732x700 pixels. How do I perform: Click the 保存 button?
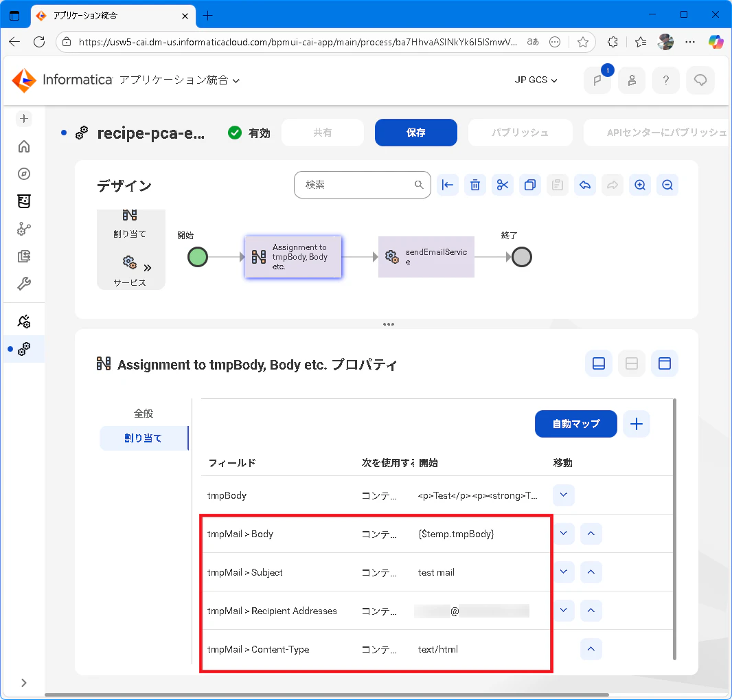click(x=415, y=133)
